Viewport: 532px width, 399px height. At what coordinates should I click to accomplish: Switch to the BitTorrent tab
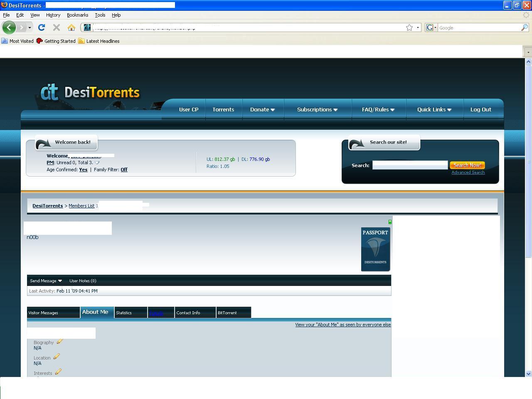234,313
